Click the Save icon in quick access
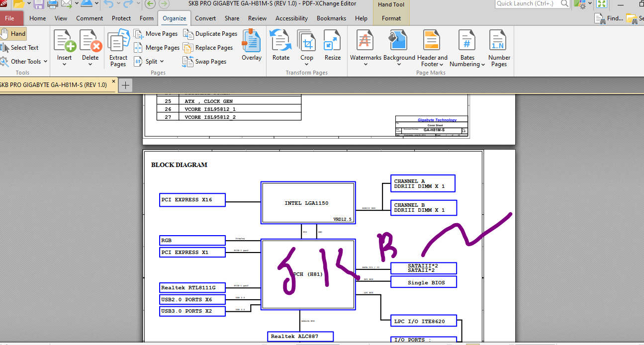This screenshot has height=345, width=644. 39,4
